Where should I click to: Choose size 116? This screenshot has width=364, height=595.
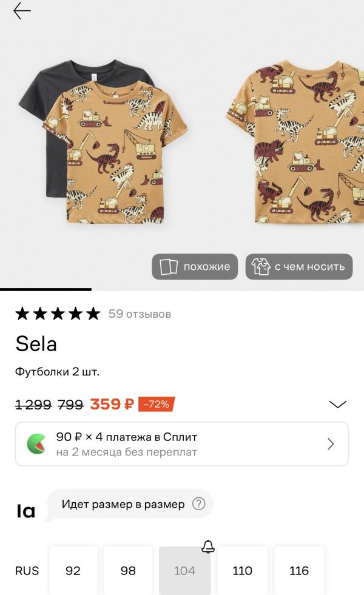(x=299, y=571)
